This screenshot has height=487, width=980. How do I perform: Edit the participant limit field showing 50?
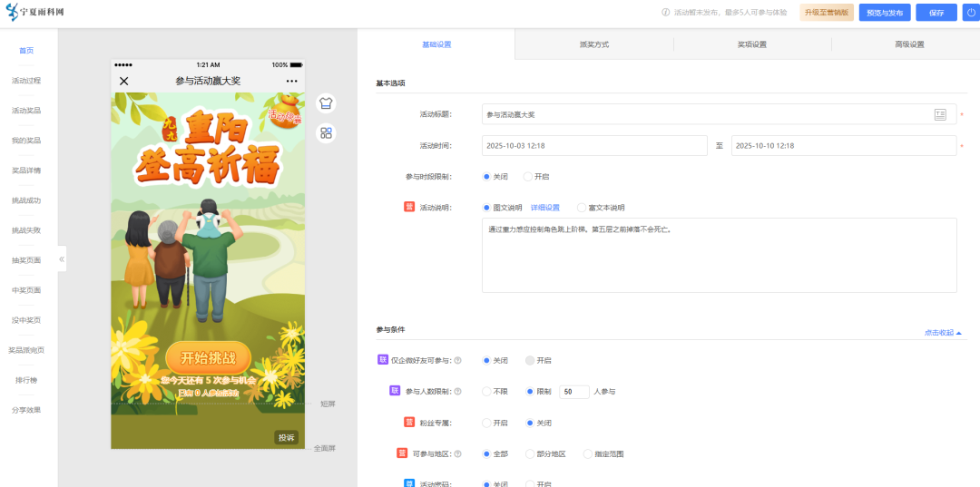573,392
